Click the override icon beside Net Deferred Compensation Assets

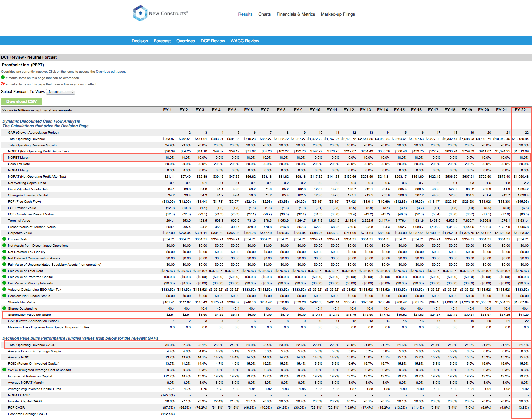4,258
